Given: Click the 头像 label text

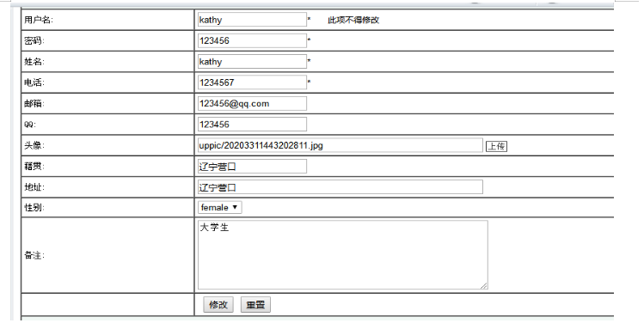Looking at the screenshot, I should (x=34, y=145).
